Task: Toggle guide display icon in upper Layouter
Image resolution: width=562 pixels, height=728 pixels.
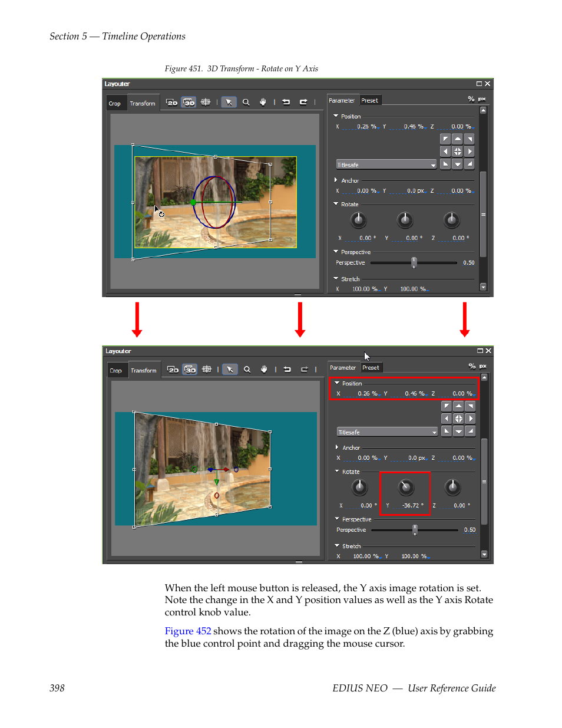Action: [206, 102]
